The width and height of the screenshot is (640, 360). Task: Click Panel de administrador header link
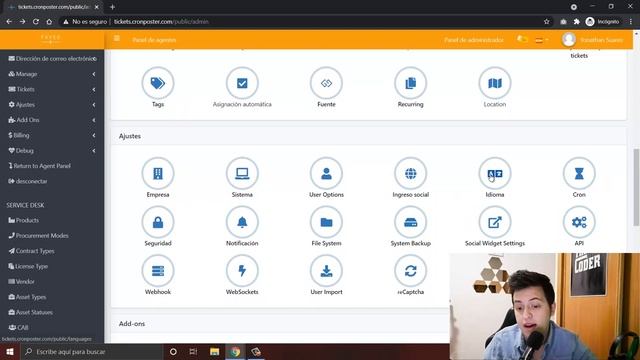point(473,40)
